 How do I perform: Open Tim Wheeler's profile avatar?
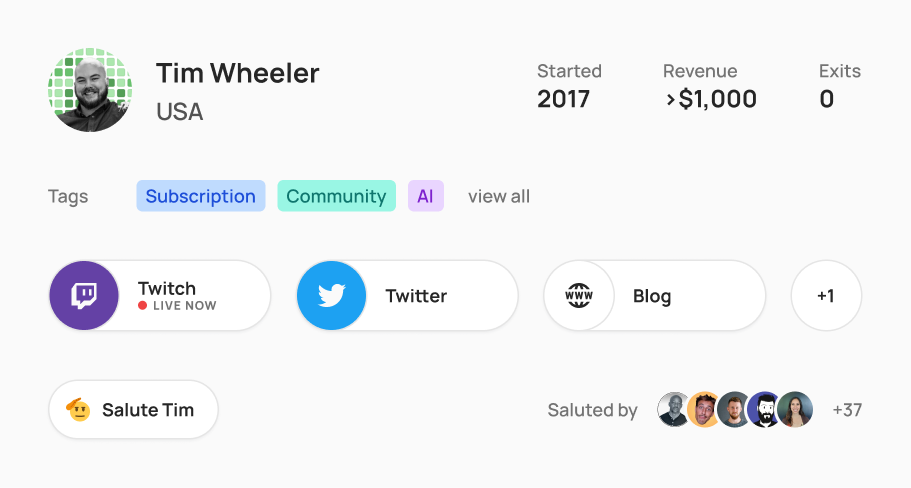click(x=90, y=90)
